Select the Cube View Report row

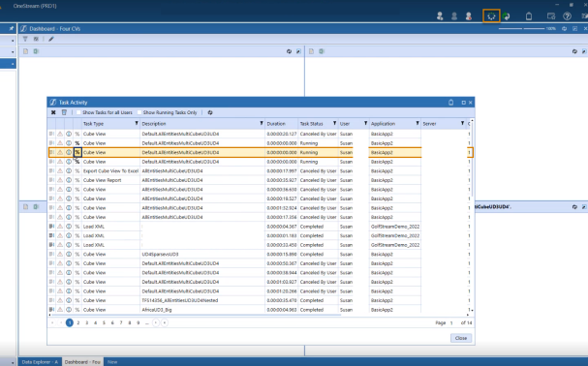click(x=259, y=180)
